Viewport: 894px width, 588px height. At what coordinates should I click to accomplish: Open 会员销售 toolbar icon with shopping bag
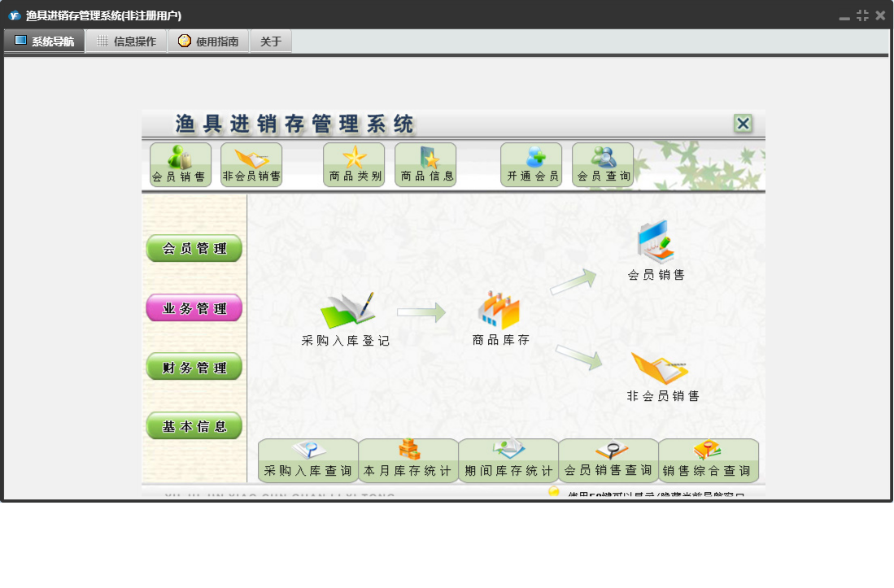pyautogui.click(x=180, y=164)
